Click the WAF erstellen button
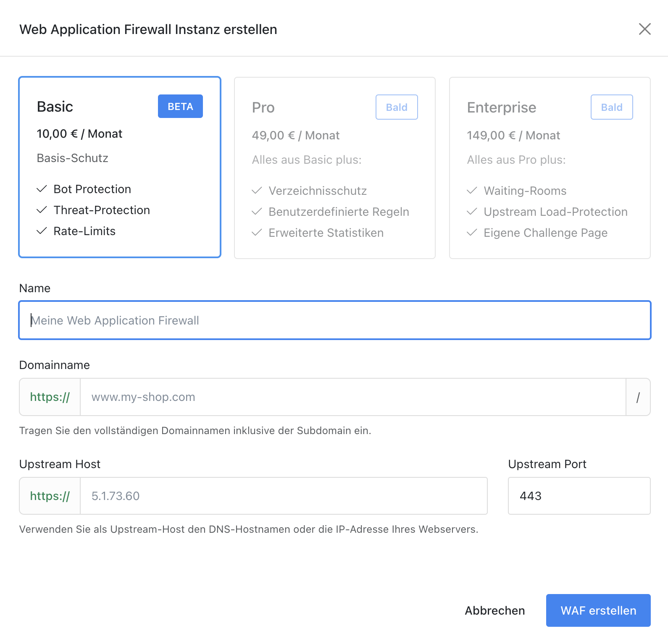Image resolution: width=668 pixels, height=644 pixels. pyautogui.click(x=598, y=610)
